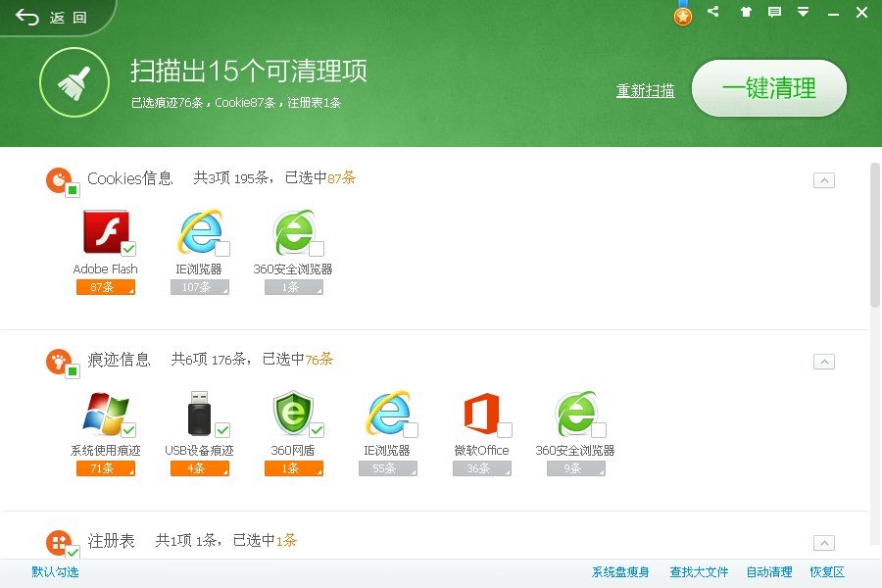Check the IE浏览器 traces checkbox
The height and width of the screenshot is (588, 882).
[x=411, y=430]
